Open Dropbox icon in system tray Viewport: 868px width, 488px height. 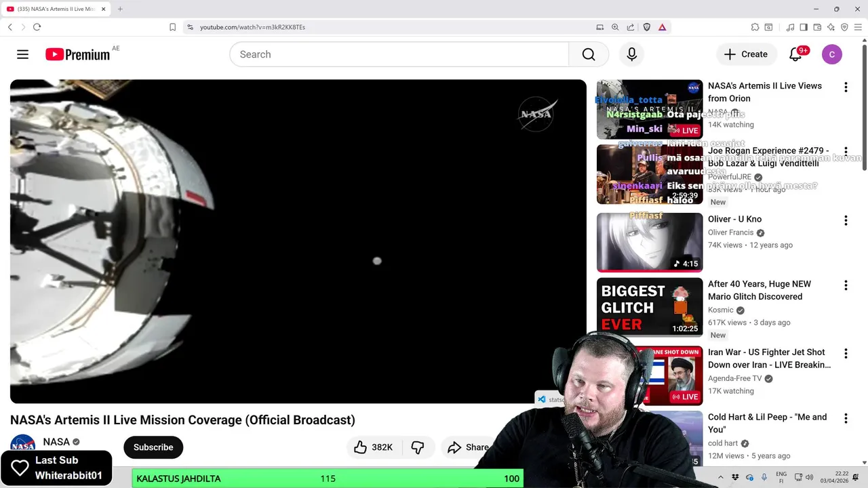click(736, 477)
